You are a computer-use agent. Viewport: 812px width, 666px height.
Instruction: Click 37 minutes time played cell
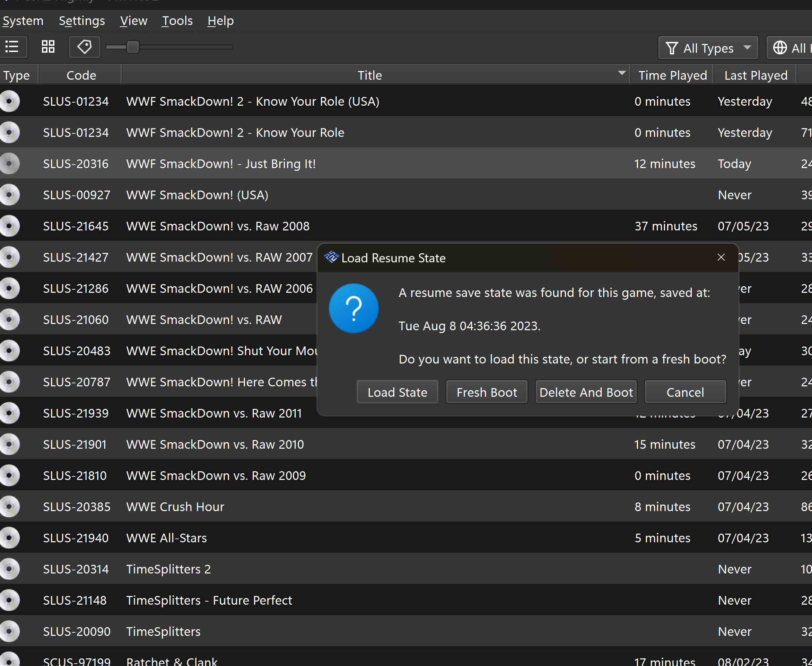pyautogui.click(x=666, y=226)
